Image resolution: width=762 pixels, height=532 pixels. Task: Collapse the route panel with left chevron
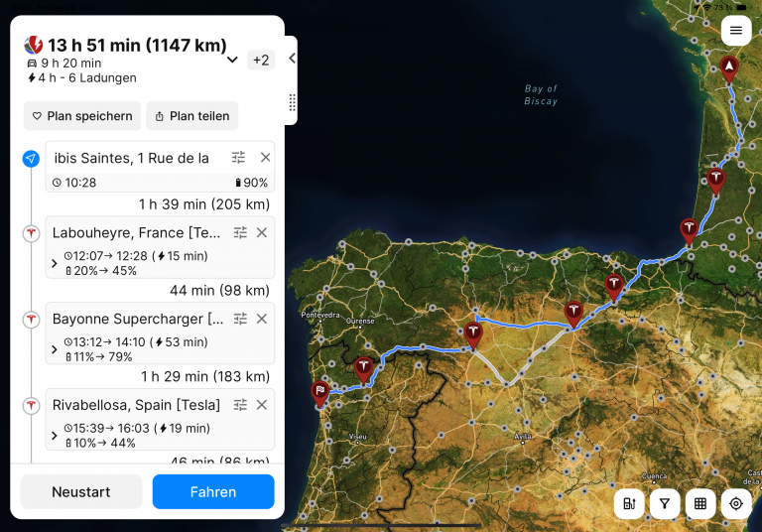pyautogui.click(x=292, y=59)
